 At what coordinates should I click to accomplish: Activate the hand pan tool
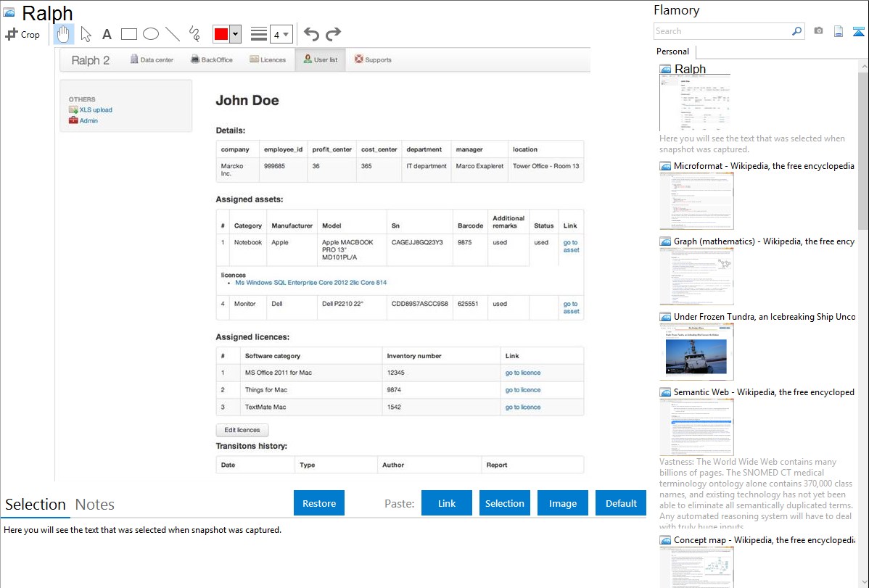(x=64, y=34)
